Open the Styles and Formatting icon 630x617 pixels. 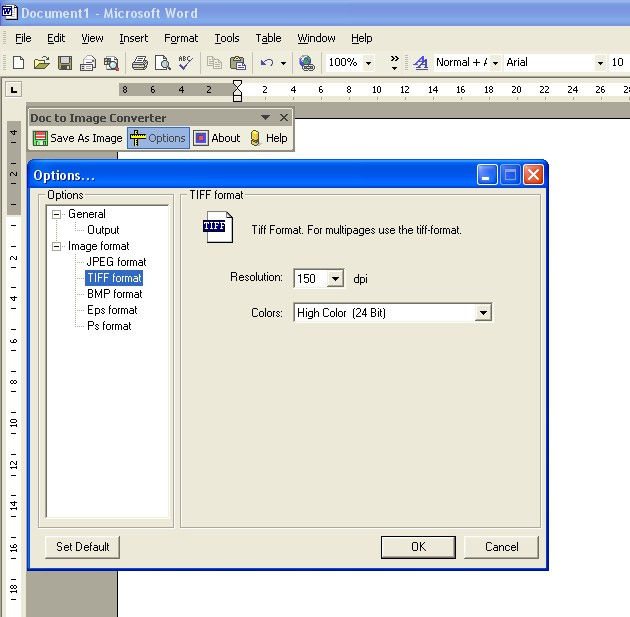[x=420, y=63]
